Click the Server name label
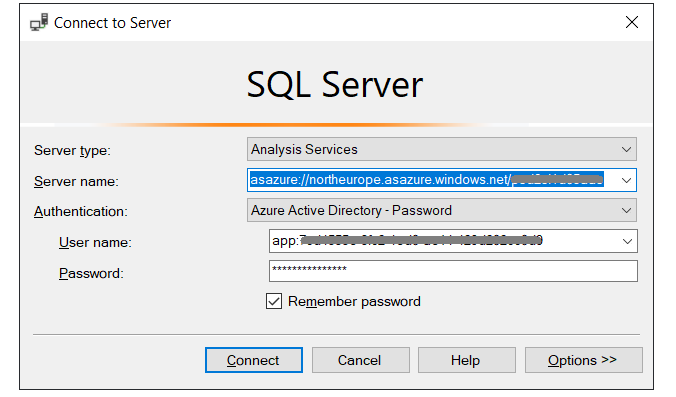 [x=76, y=181]
